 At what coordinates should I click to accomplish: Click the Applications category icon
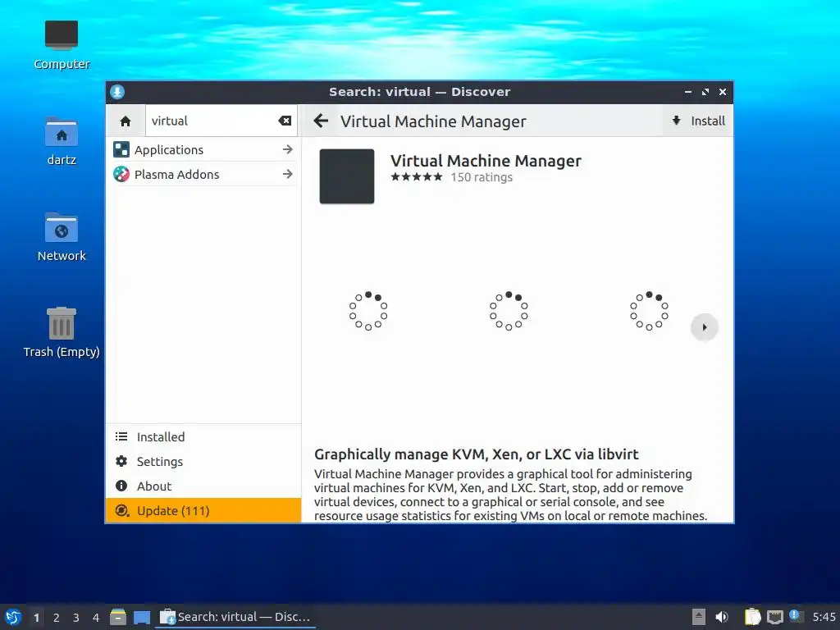coord(121,149)
